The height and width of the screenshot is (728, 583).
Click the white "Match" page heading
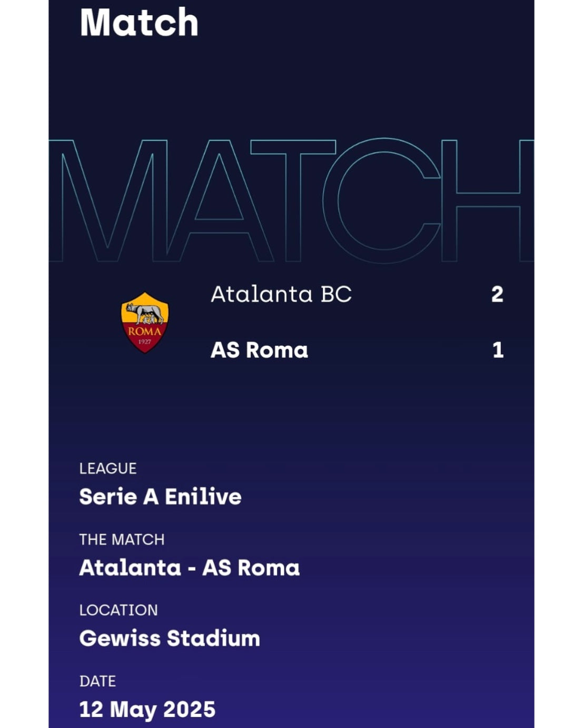pyautogui.click(x=139, y=23)
